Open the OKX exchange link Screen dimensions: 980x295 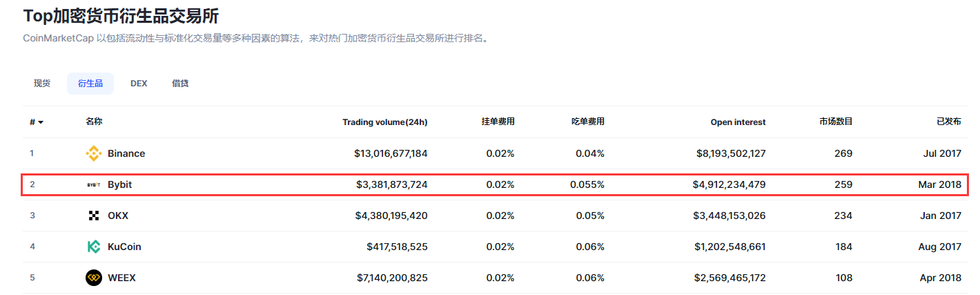point(118,216)
